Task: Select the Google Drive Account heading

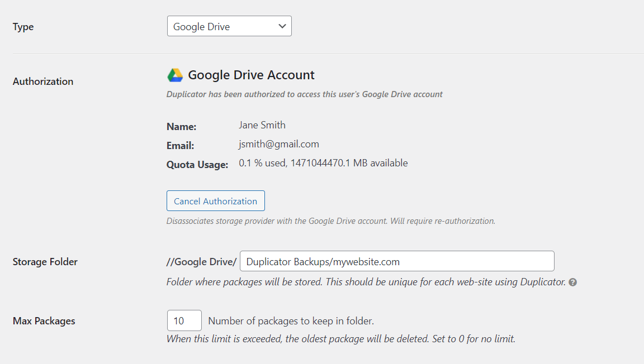Action: pyautogui.click(x=251, y=75)
